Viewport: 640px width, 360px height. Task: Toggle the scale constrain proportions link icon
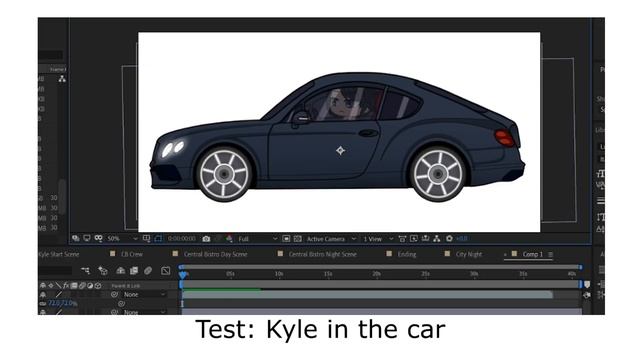point(43,304)
